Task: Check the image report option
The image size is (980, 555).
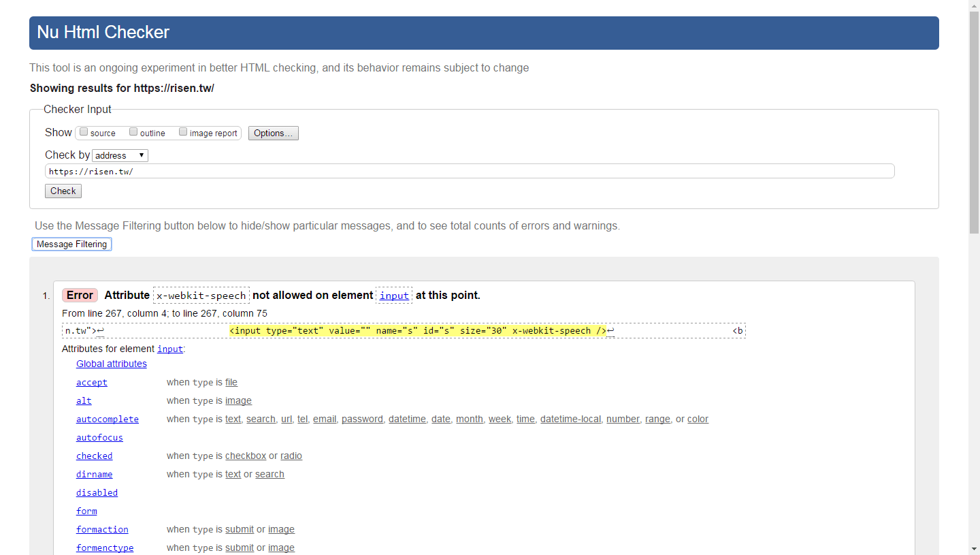Action: [183, 132]
